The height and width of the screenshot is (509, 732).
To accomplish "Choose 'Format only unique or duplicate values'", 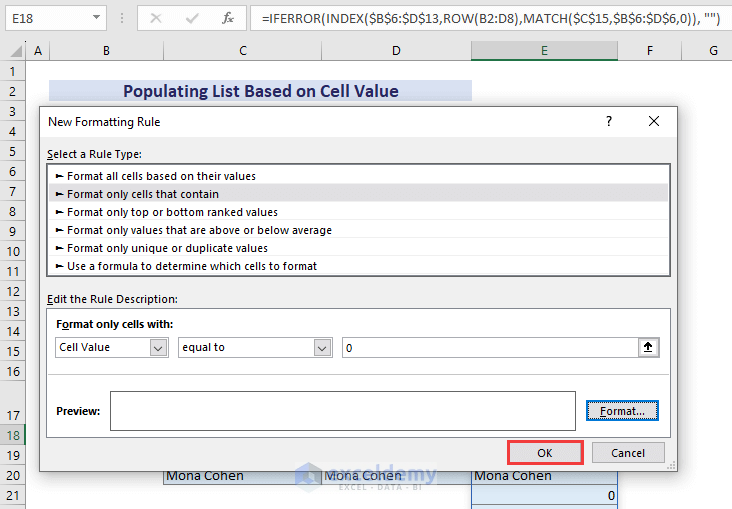I will (x=167, y=248).
